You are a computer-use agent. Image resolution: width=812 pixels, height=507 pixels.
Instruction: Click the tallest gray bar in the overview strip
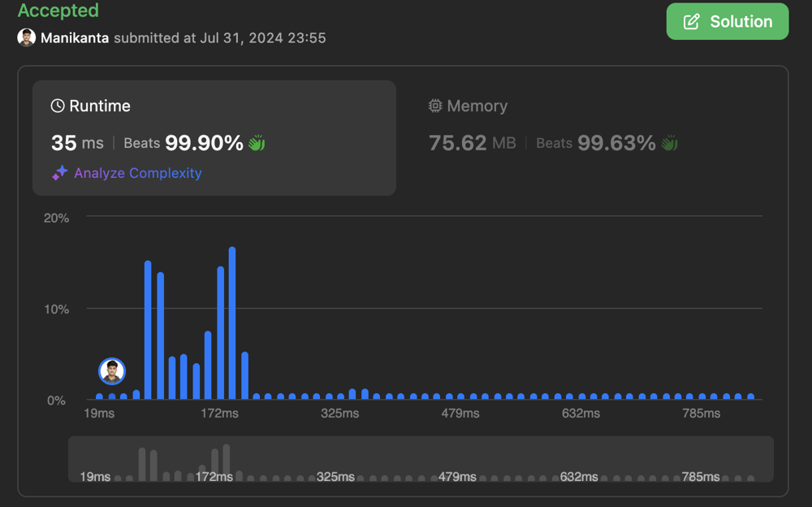click(x=227, y=461)
